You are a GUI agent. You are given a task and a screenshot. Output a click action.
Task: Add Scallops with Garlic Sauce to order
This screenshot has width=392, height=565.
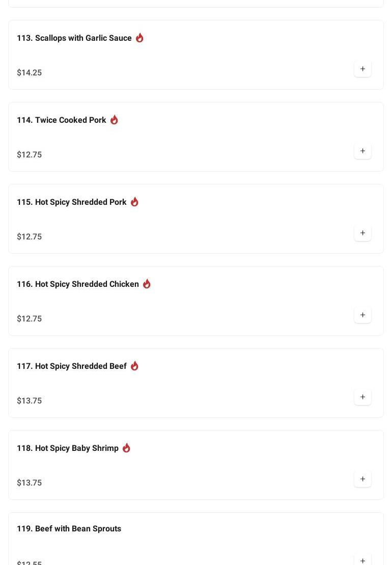click(x=362, y=69)
